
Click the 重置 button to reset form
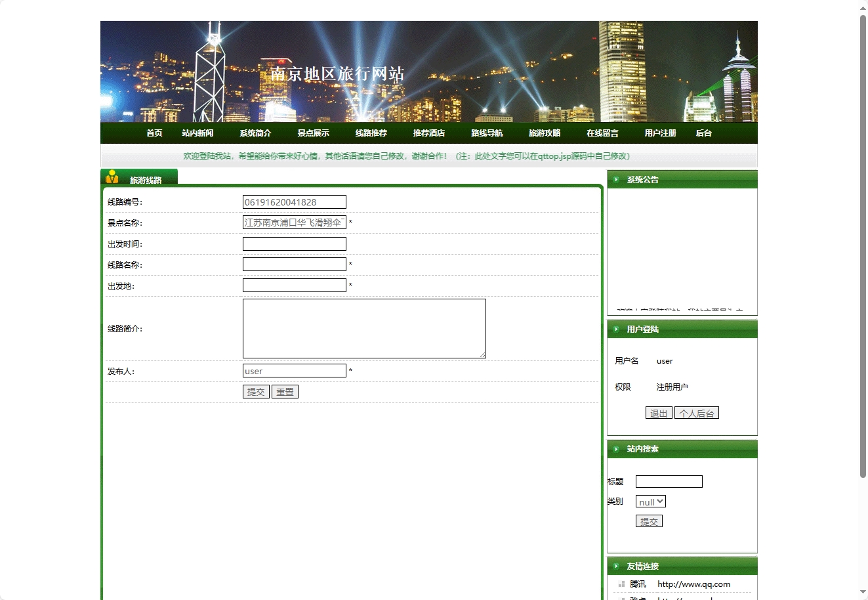click(285, 392)
